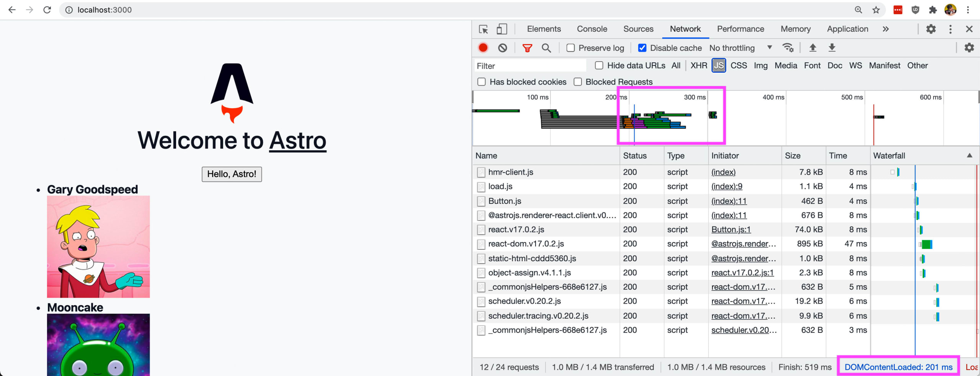980x376 pixels.
Task: Click the Gary Goodspeed character image
Action: point(98,247)
